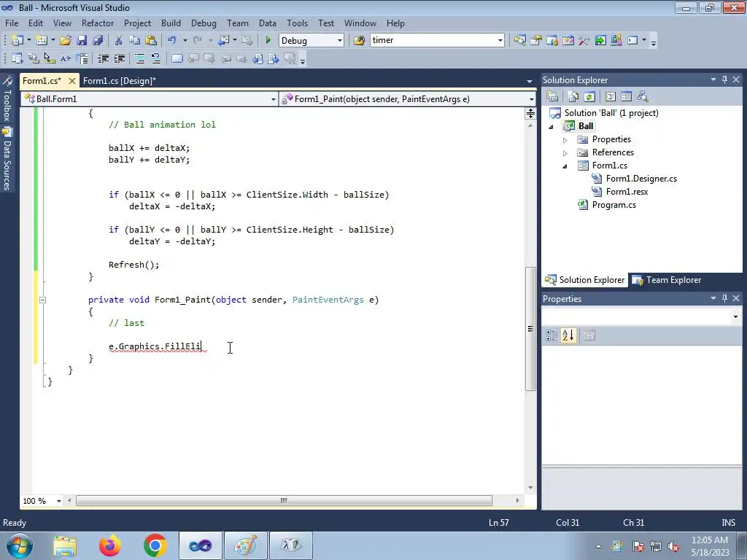This screenshot has width=747, height=560.
Task: Uncomment selected lines icon
Action: (156, 58)
